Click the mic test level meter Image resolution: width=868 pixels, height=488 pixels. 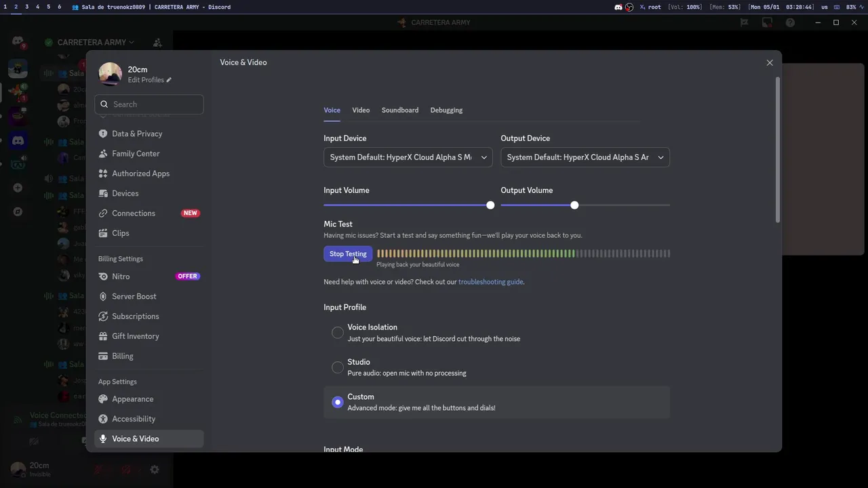click(x=524, y=253)
